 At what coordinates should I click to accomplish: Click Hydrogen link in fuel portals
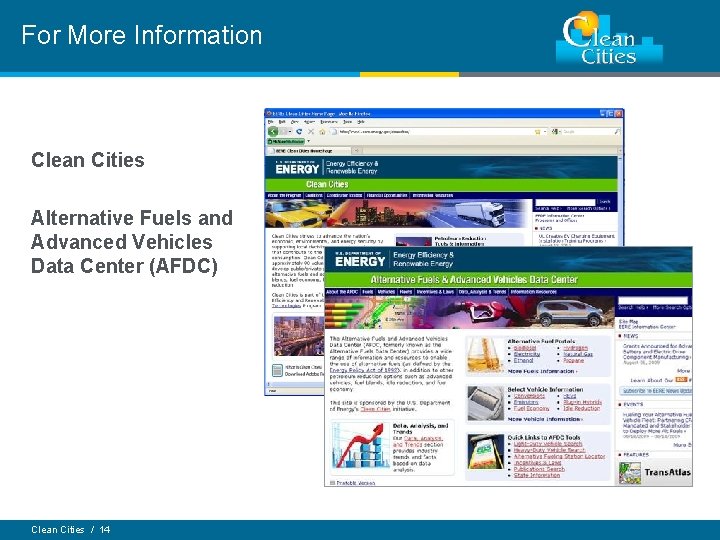(x=575, y=348)
